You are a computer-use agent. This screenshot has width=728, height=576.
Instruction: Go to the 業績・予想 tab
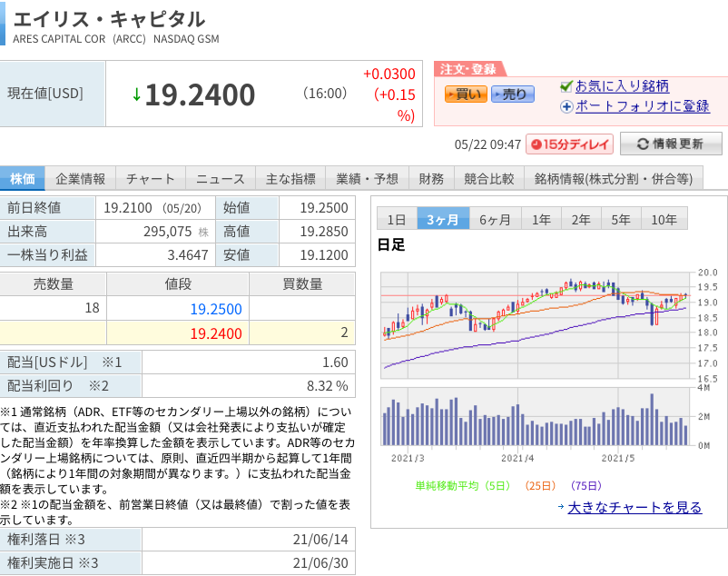(x=368, y=178)
